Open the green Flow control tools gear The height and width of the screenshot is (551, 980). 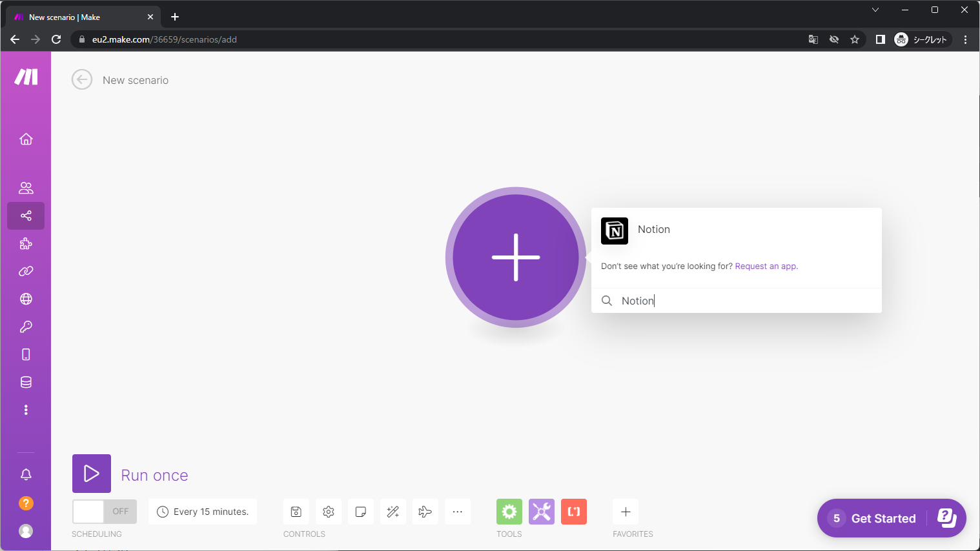[x=509, y=512]
